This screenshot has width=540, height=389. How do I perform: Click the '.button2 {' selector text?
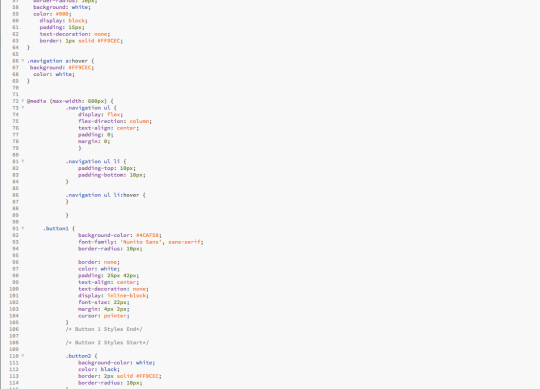pos(81,356)
